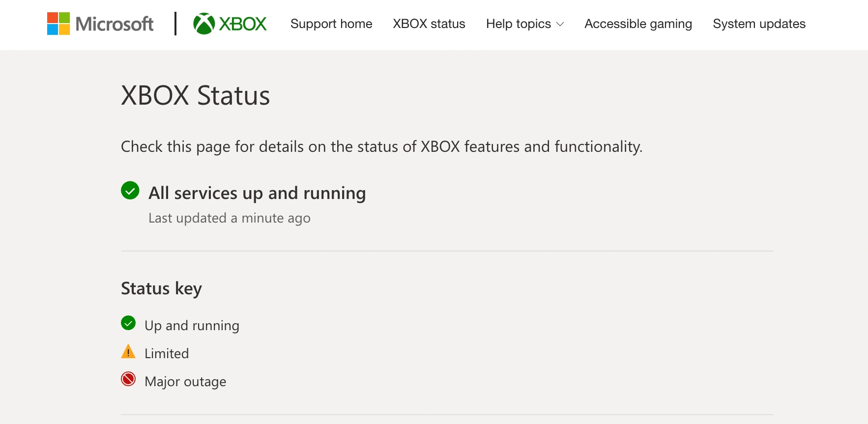
Task: Click the Limited label text
Action: [167, 354]
